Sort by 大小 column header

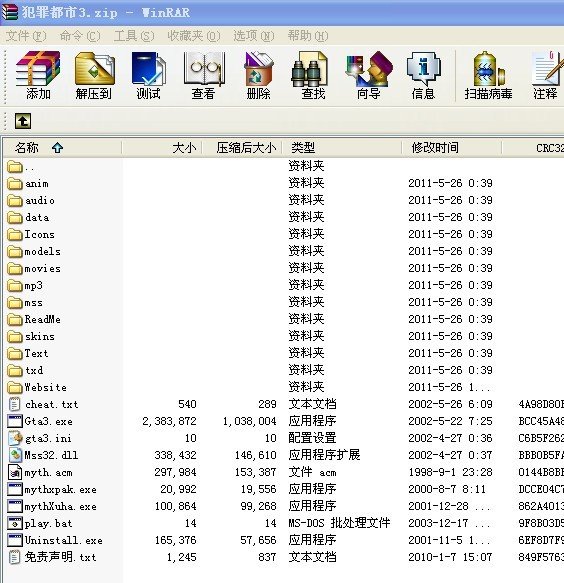[x=162, y=148]
